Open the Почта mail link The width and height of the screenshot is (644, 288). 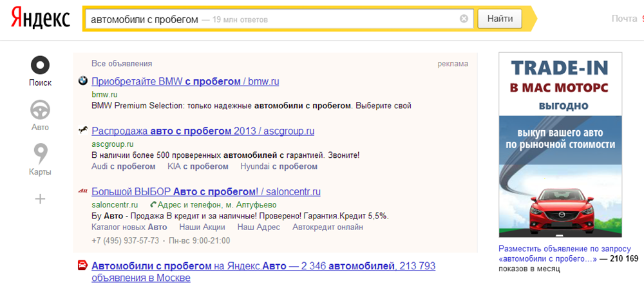click(x=623, y=19)
